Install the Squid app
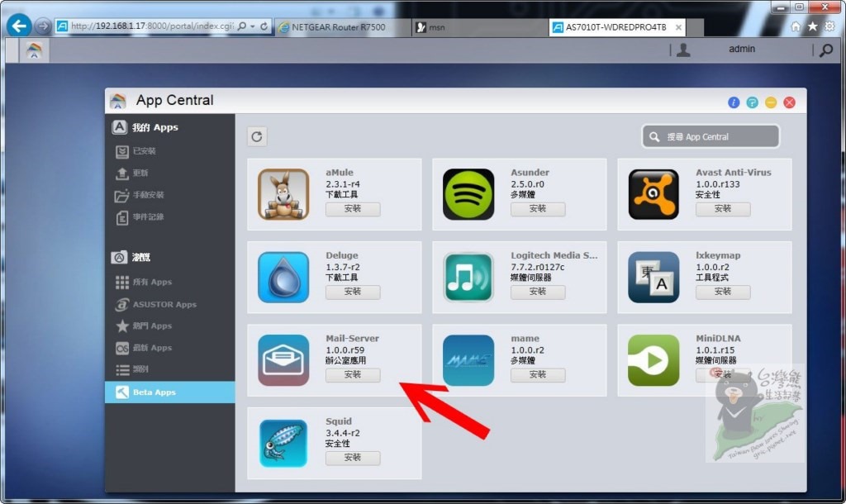846x504 pixels. [353, 458]
